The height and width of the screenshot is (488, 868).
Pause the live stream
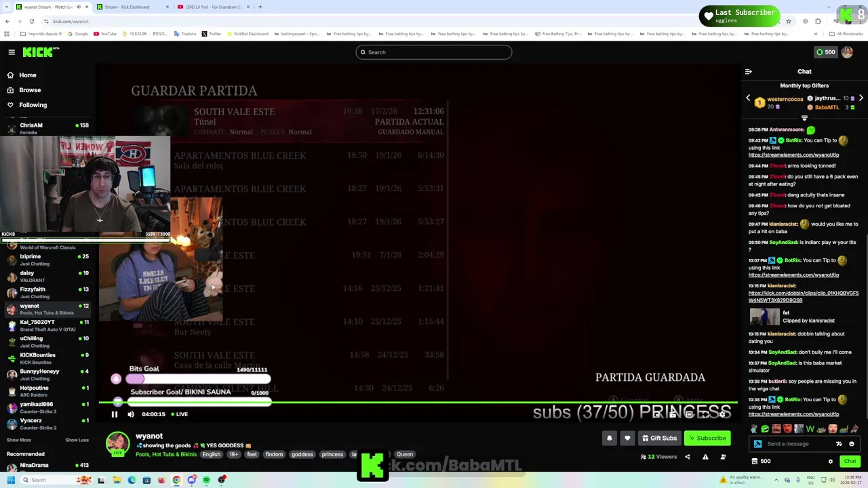point(115,414)
